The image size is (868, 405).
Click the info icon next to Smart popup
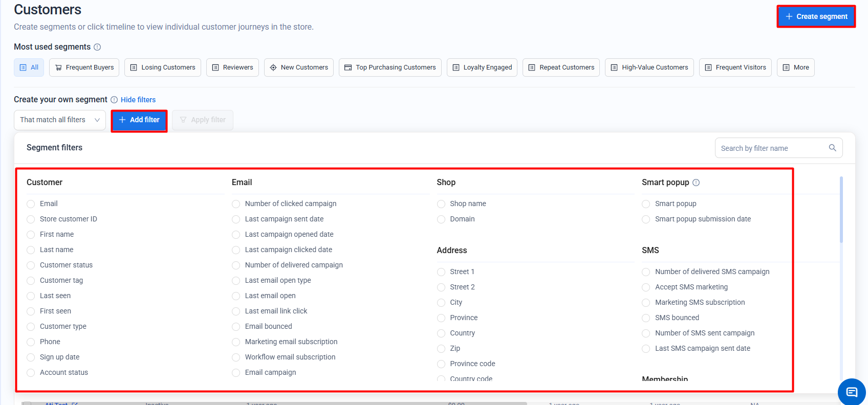point(696,183)
